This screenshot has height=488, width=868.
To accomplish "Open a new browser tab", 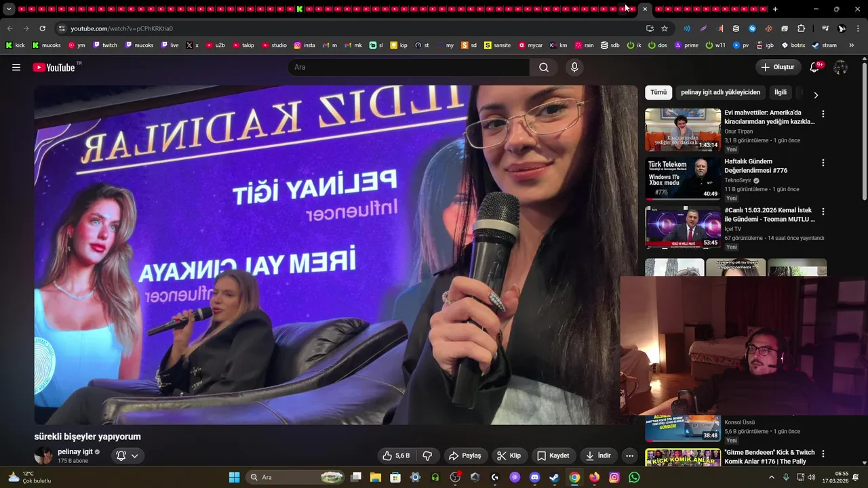I will coord(775,9).
